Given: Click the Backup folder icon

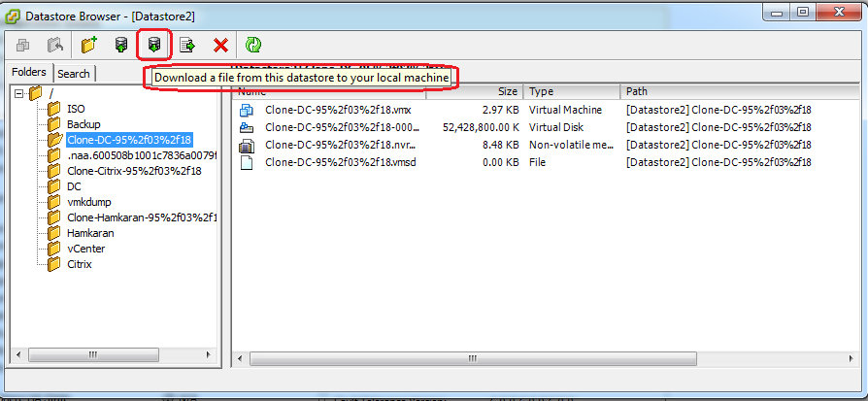Looking at the screenshot, I should coord(54,124).
